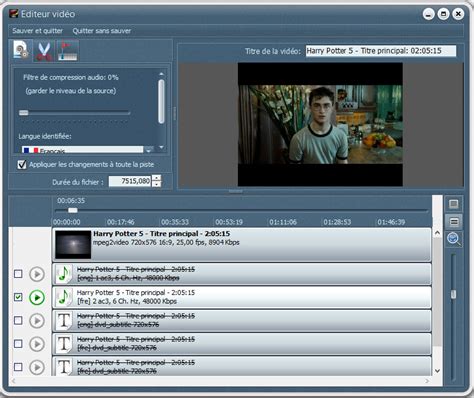Increase file duration with the up arrow
This screenshot has height=398, width=474.
pos(156,178)
